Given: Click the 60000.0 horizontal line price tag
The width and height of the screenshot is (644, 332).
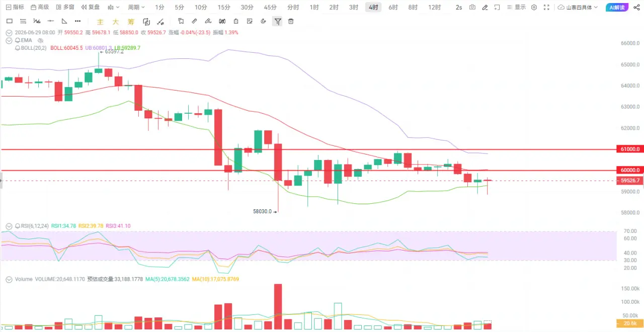Looking at the screenshot, I should (x=629, y=170).
